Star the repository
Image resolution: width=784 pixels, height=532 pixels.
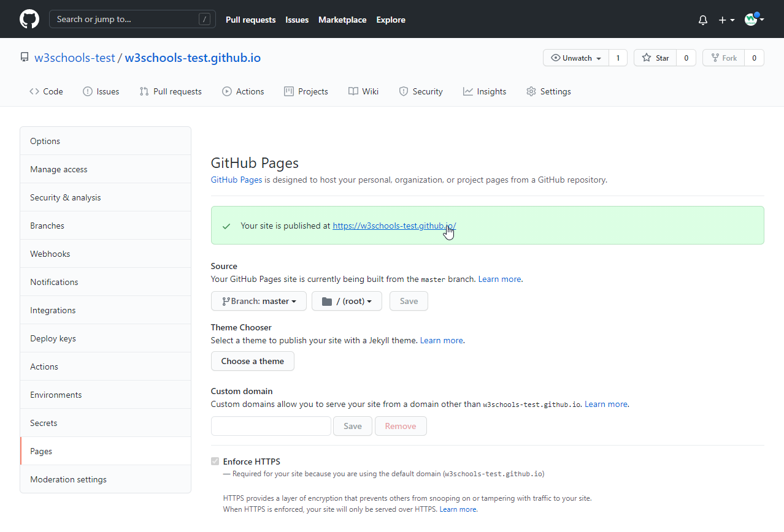click(655, 58)
